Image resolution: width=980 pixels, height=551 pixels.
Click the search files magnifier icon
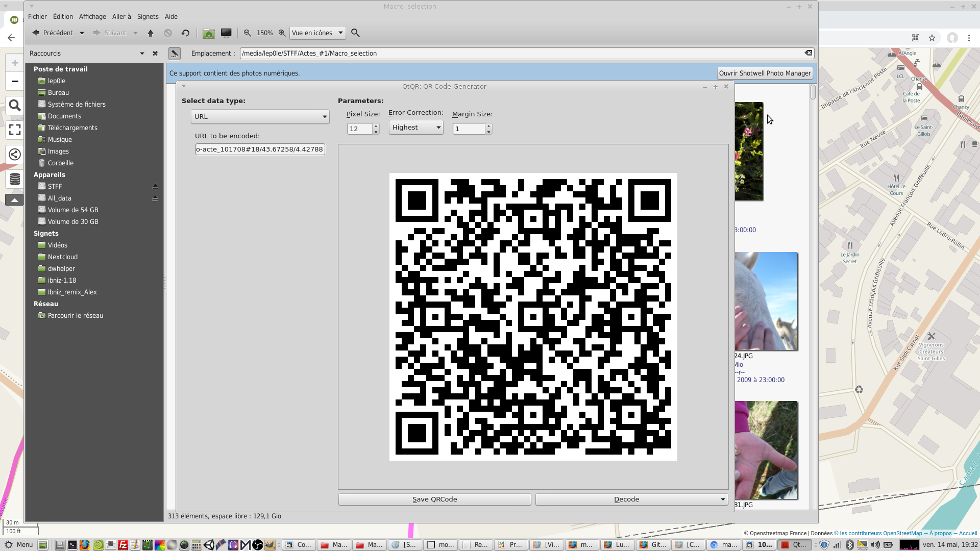(356, 33)
